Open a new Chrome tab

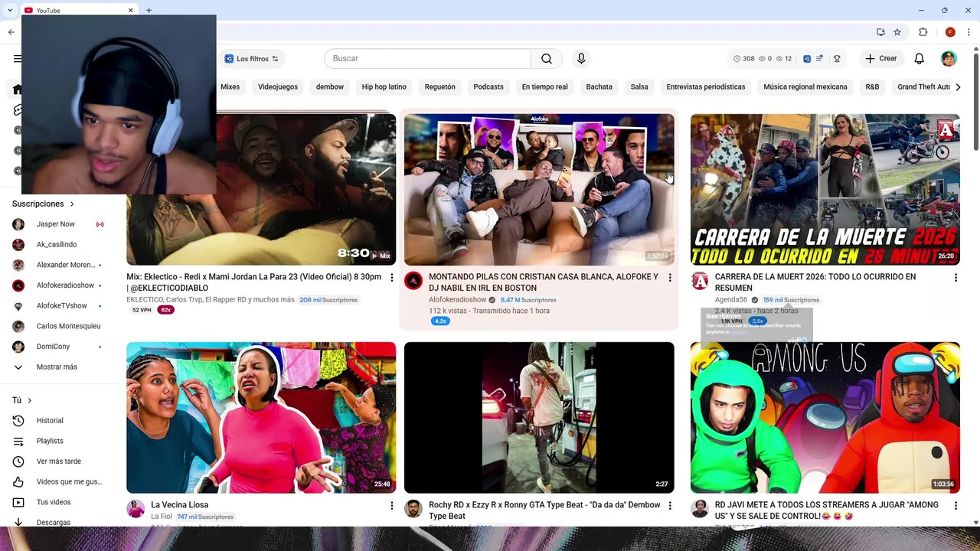click(149, 11)
